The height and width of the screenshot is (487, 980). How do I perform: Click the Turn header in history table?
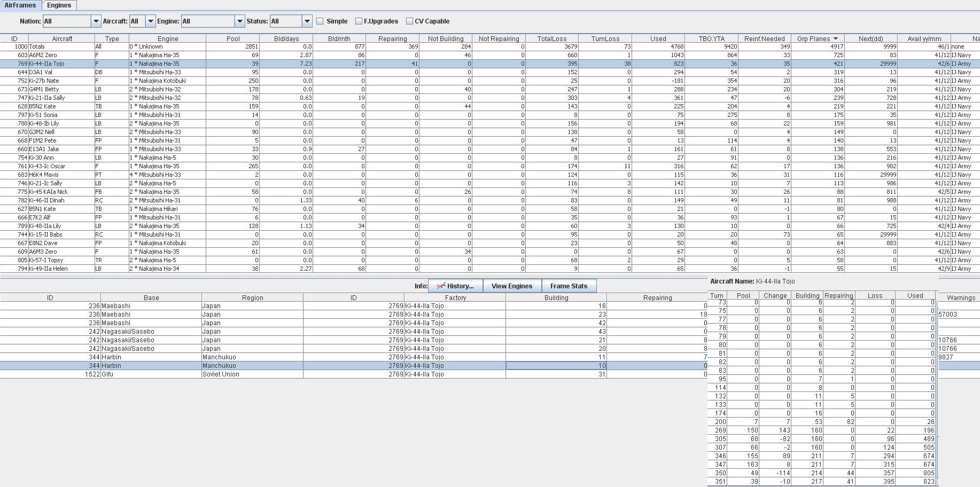coord(717,295)
